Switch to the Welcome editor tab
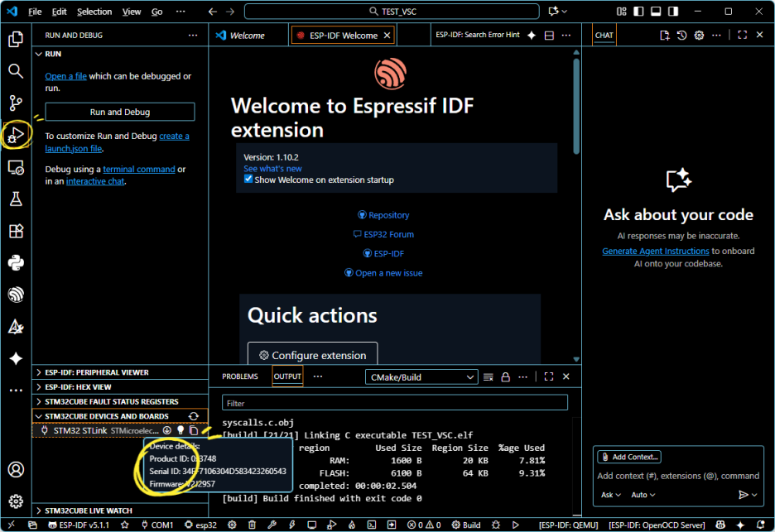 click(x=248, y=35)
